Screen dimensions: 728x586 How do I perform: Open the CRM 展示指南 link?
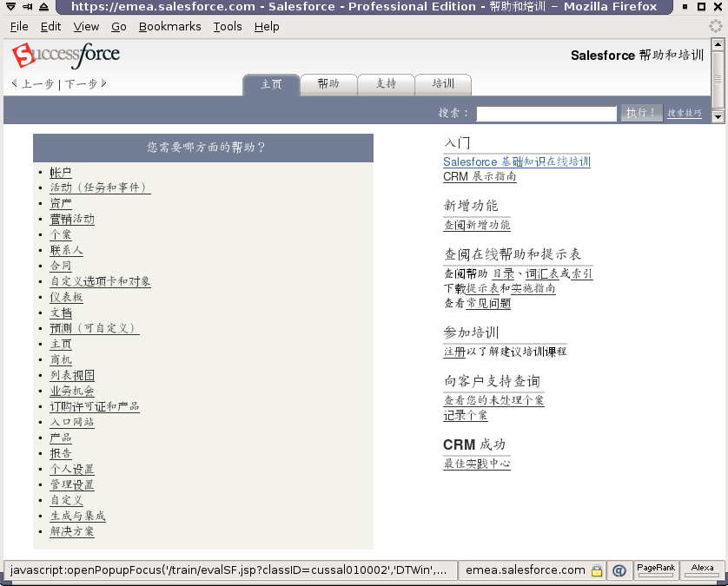point(480,176)
